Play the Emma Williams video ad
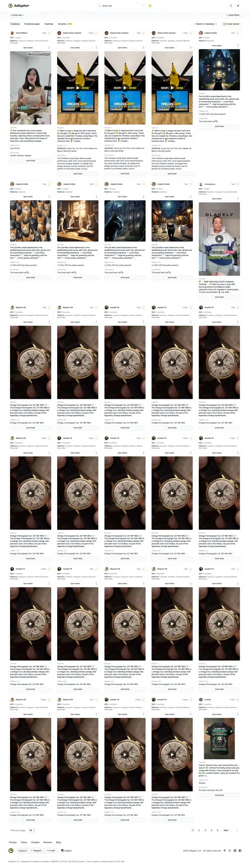The height and width of the screenshot is (868, 250). tap(30, 88)
